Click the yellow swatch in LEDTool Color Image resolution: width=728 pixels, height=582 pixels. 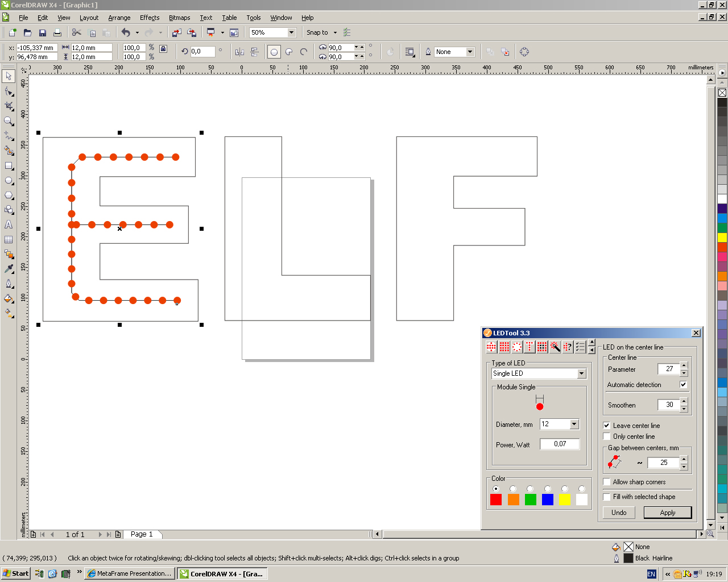coord(564,500)
